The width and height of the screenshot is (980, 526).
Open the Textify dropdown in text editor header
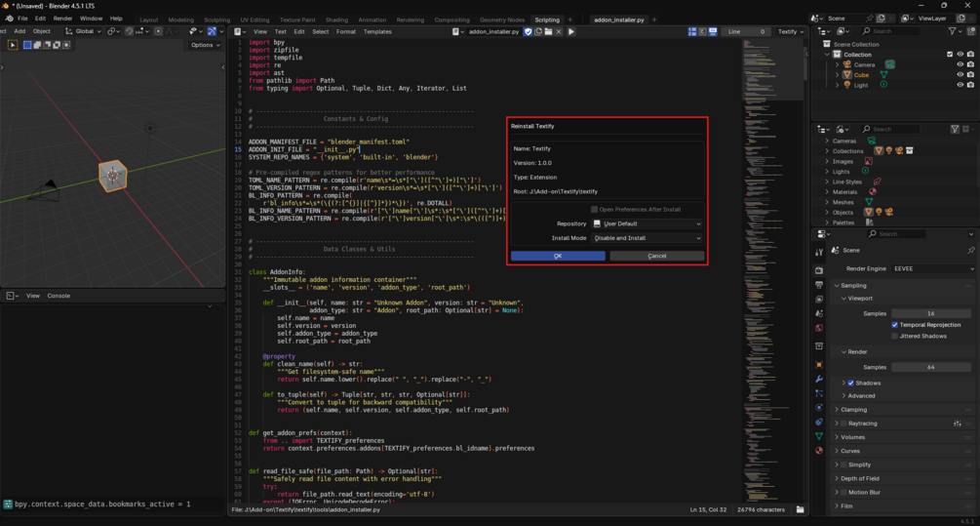tap(791, 31)
